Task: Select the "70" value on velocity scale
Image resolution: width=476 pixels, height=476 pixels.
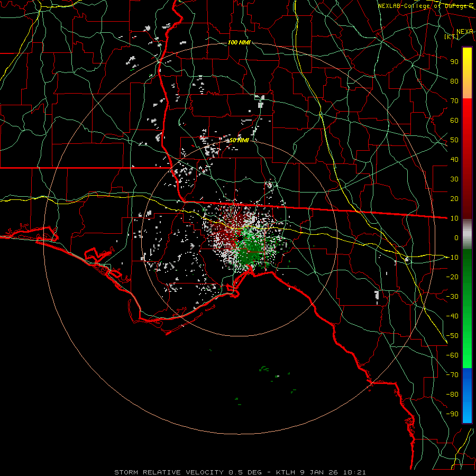Action: [x=454, y=101]
